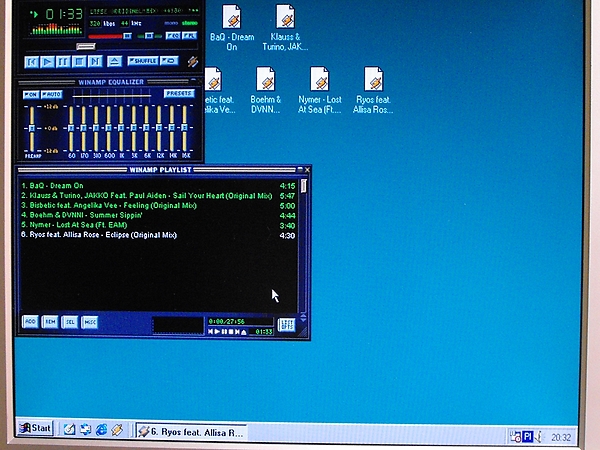
Task: Select the Ryos feat. Allisa Ros... desktop file icon
Action: (373, 91)
